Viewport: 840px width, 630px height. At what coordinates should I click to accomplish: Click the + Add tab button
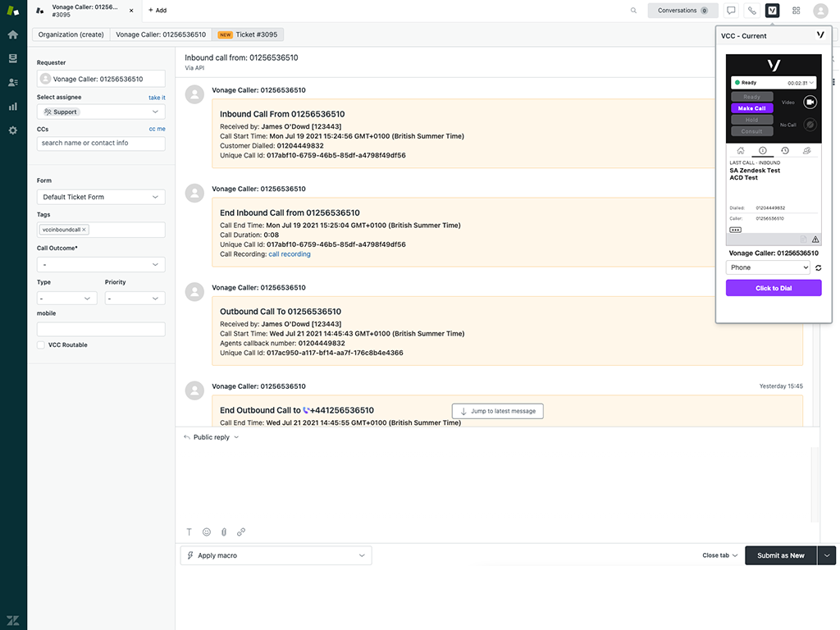157,10
